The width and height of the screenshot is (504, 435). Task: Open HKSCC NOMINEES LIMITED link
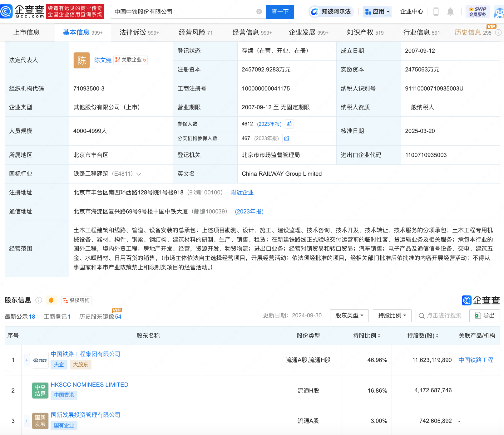[x=90, y=385]
